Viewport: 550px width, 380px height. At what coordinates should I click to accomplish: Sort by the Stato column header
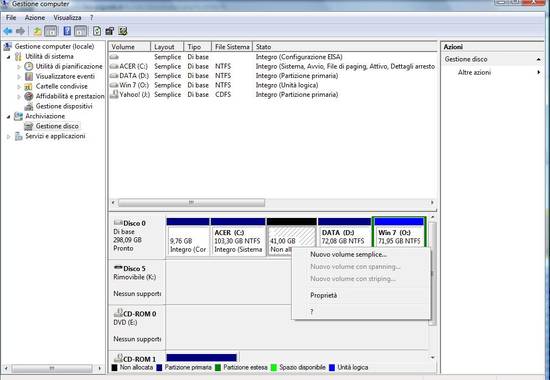tap(344, 47)
